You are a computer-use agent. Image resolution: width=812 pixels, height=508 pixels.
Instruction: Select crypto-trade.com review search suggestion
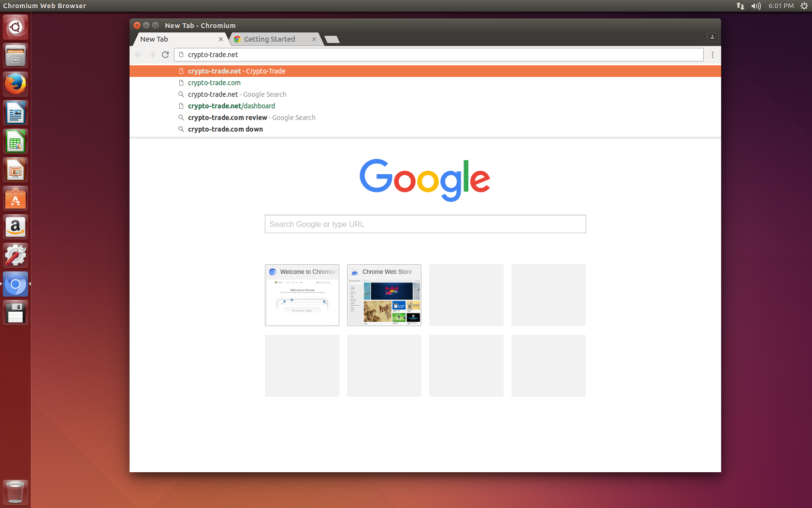pos(425,118)
